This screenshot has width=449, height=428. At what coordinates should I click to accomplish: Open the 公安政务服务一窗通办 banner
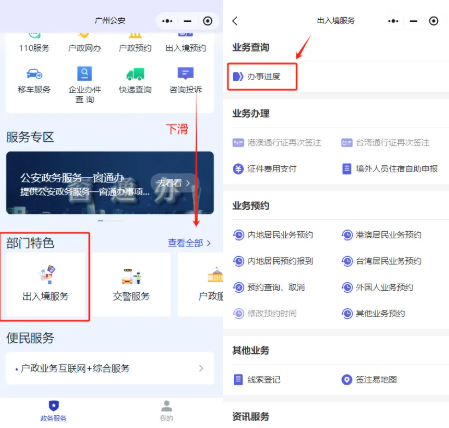(x=110, y=183)
